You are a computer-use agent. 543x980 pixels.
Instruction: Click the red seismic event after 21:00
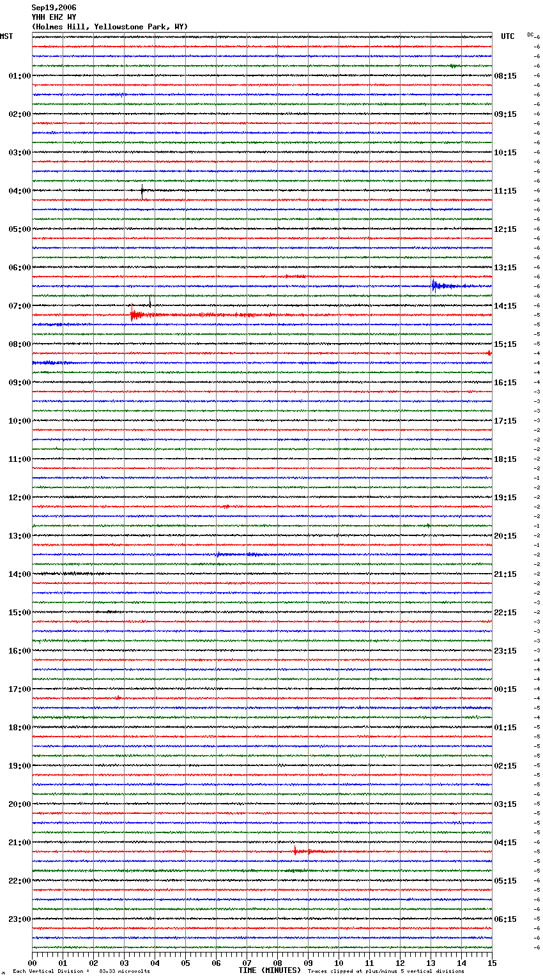(310, 851)
